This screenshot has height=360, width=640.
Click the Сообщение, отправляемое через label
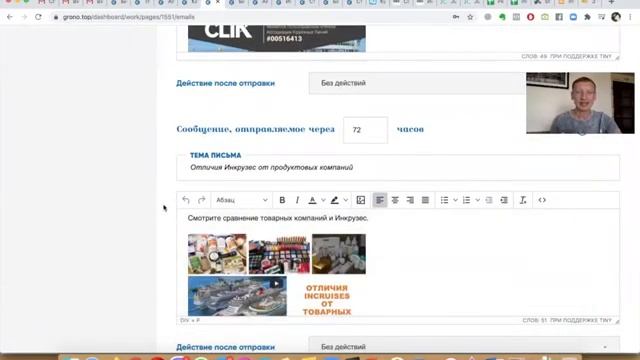(x=256, y=129)
